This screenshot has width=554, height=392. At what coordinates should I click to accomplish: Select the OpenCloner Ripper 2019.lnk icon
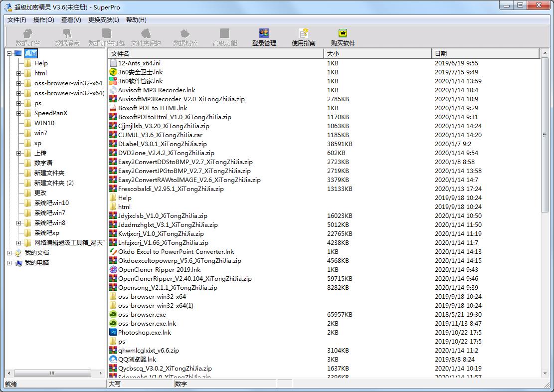coord(113,270)
